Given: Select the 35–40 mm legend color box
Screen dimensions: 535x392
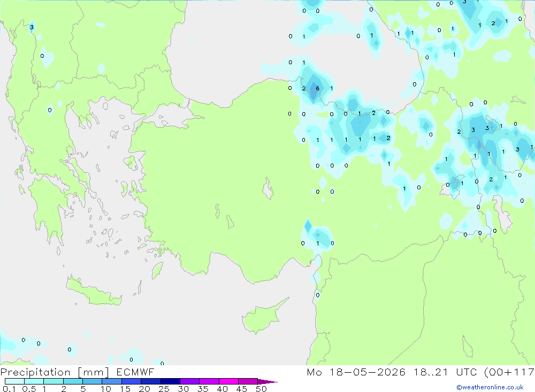Looking at the screenshot, I should pyautogui.click(x=209, y=381).
